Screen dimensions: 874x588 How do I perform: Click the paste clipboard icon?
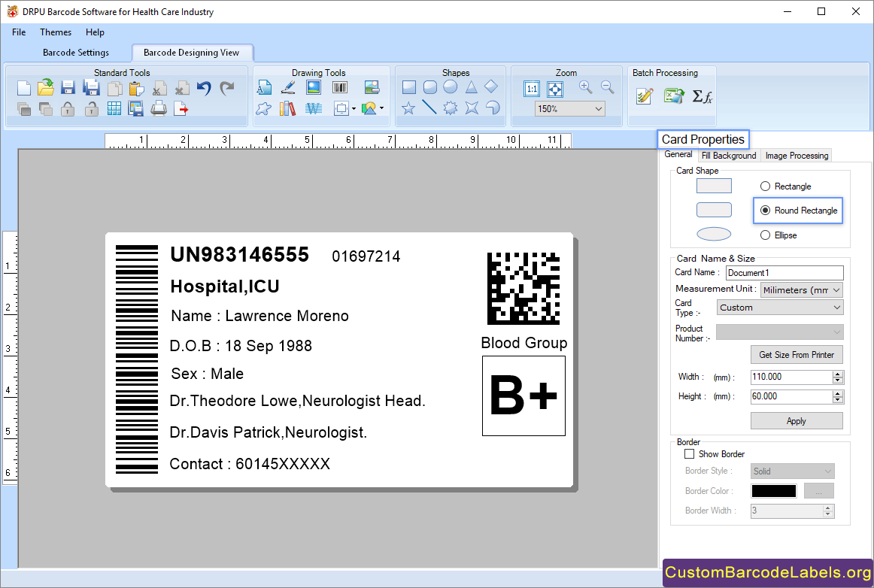(136, 89)
